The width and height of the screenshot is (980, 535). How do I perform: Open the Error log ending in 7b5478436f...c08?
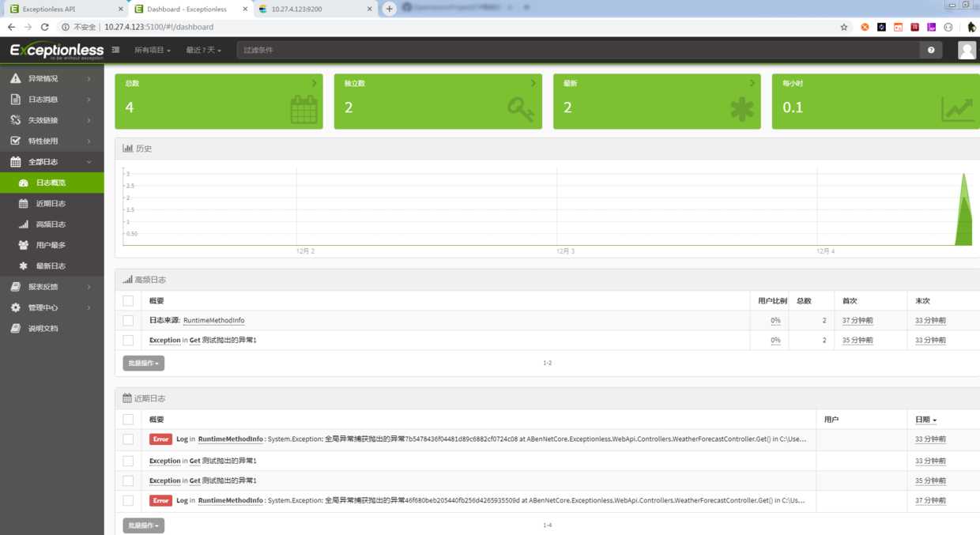[x=478, y=439]
